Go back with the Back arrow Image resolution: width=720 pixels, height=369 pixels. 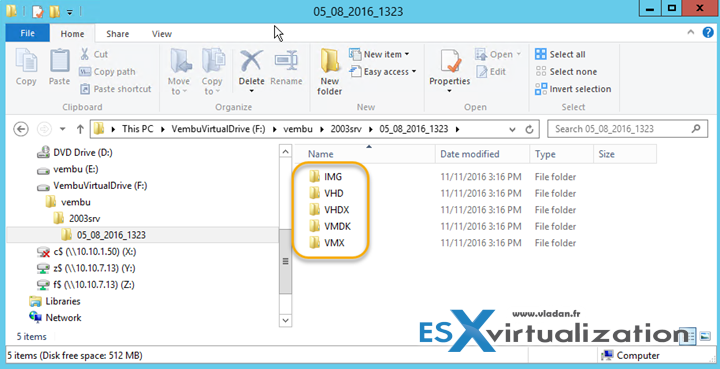[21, 129]
